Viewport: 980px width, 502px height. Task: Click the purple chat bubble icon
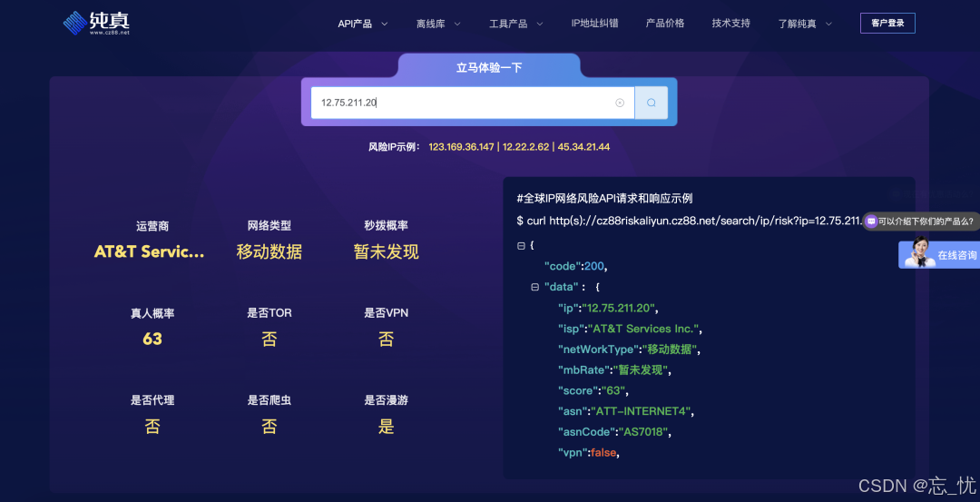click(x=872, y=221)
